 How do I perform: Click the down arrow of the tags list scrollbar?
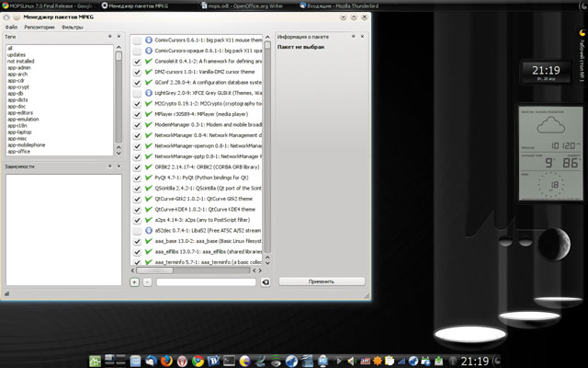tap(119, 153)
